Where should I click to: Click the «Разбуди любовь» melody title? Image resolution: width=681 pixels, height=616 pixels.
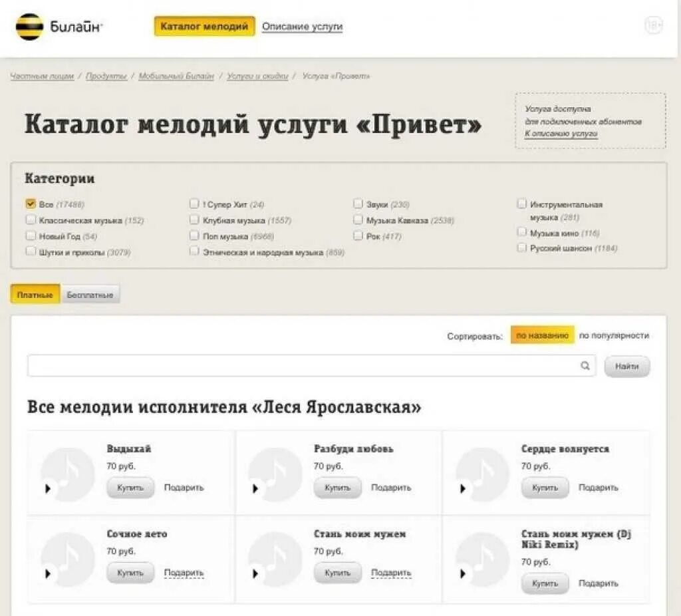click(x=354, y=449)
